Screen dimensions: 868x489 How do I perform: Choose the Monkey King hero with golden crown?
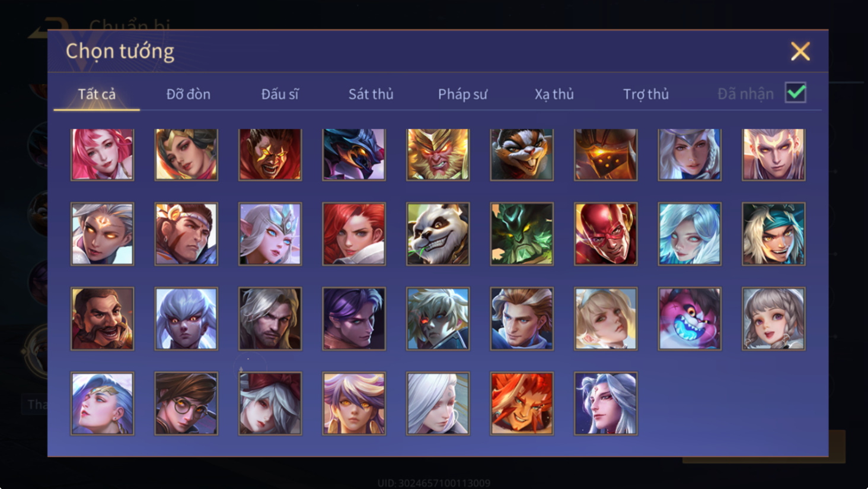[x=438, y=154]
